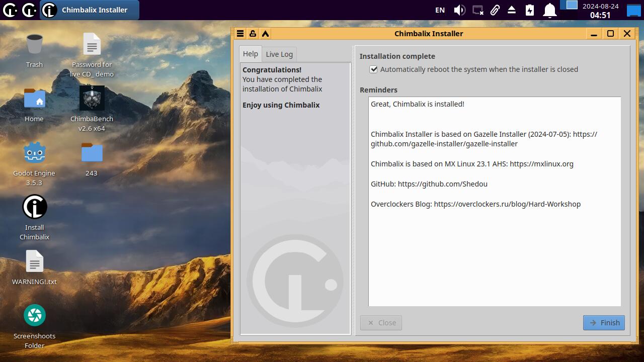
Task: Click the 'Installation complete' heading
Action: pos(397,56)
